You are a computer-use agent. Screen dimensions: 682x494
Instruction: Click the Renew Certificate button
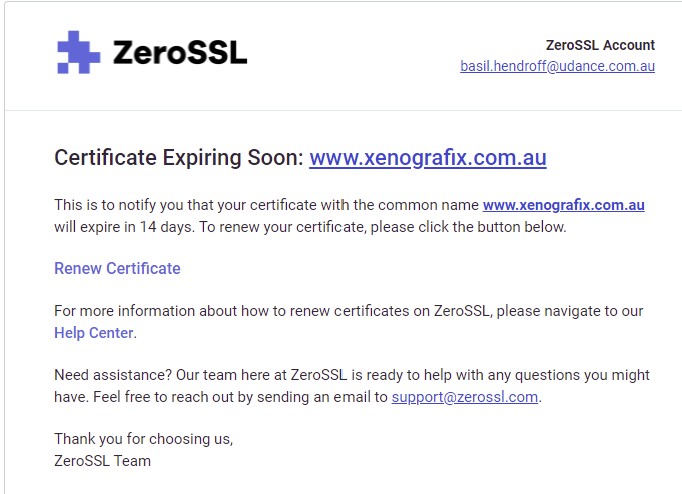pos(117,268)
